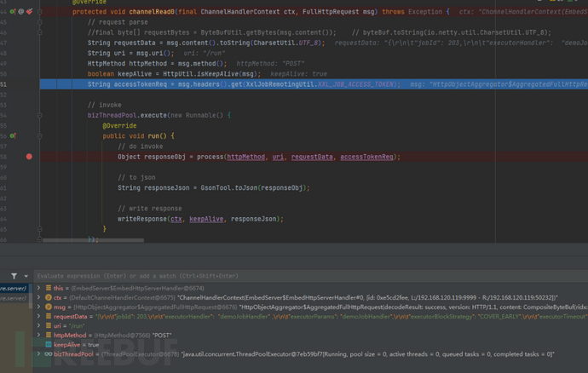Image resolution: width=588 pixels, height=373 pixels.
Task: Toggle the red breakpoint on the process() line
Action: pos(29,157)
